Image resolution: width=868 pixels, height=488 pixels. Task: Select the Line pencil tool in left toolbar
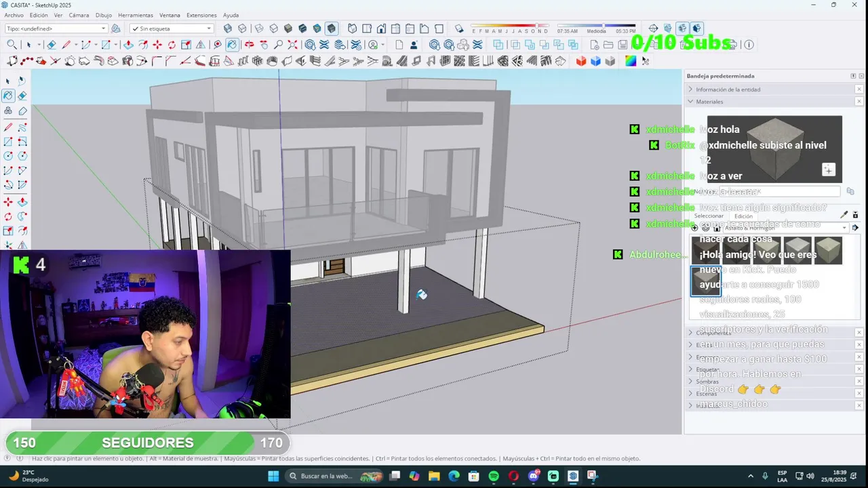[7, 128]
